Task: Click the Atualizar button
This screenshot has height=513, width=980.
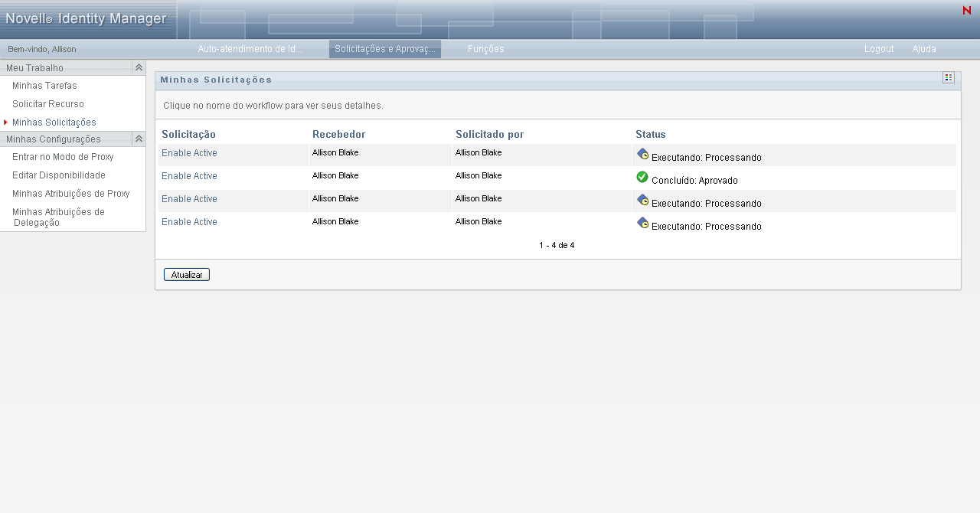Action: point(187,274)
